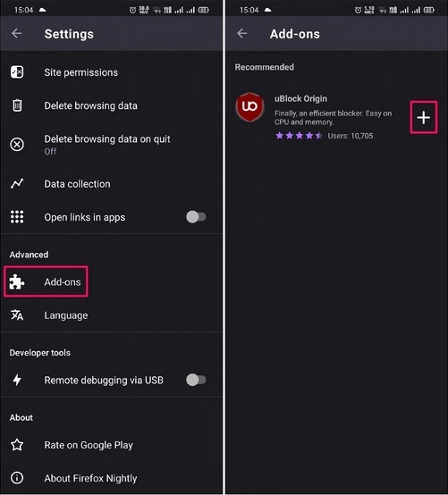This screenshot has height=495, width=448.
Task: Tap the cloud icon in Add-ons status bar
Action: click(x=268, y=10)
